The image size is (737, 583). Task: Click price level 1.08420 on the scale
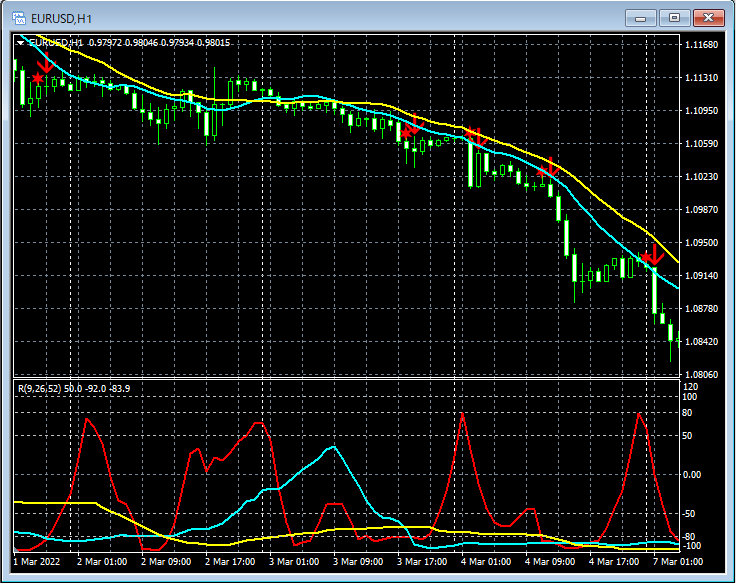click(702, 341)
